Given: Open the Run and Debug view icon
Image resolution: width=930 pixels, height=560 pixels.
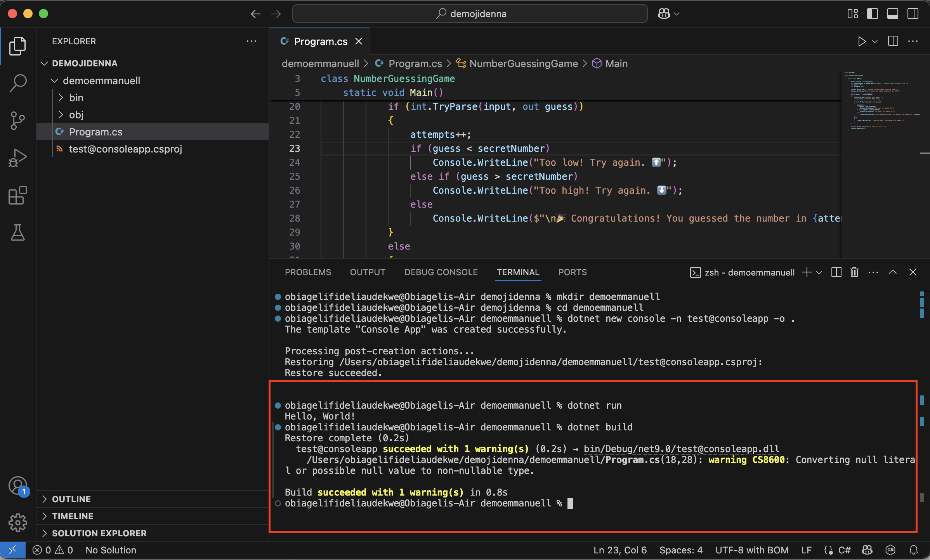Looking at the screenshot, I should 17,158.
